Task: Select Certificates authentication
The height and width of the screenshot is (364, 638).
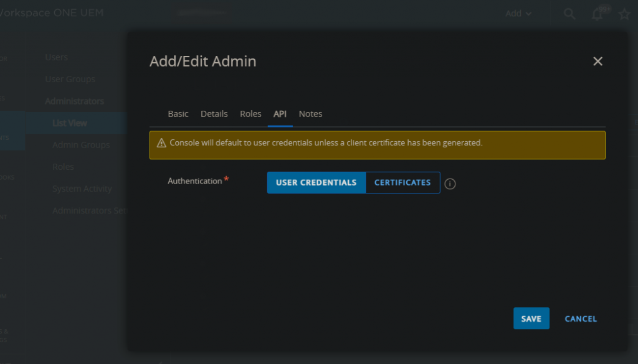Action: 402,182
